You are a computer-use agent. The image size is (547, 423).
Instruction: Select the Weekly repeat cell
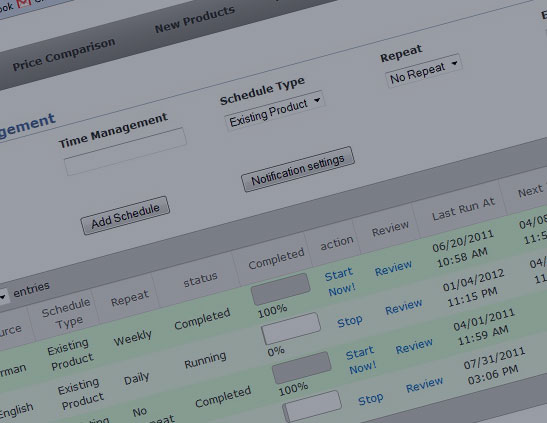pyautogui.click(x=133, y=338)
